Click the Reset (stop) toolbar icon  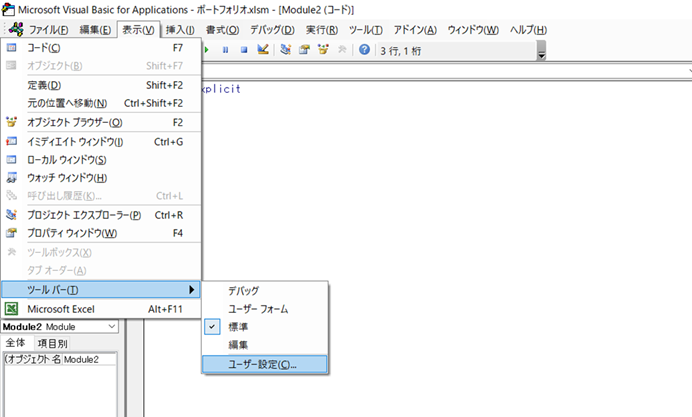tap(244, 50)
